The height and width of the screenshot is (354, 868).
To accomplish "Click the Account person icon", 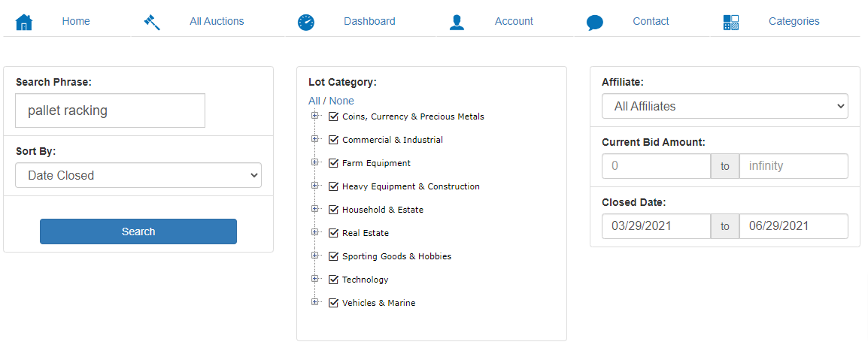I will 457,22.
